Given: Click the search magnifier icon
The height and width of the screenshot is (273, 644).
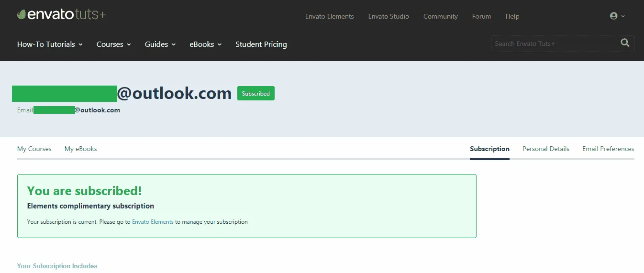Looking at the screenshot, I should pos(625,43).
